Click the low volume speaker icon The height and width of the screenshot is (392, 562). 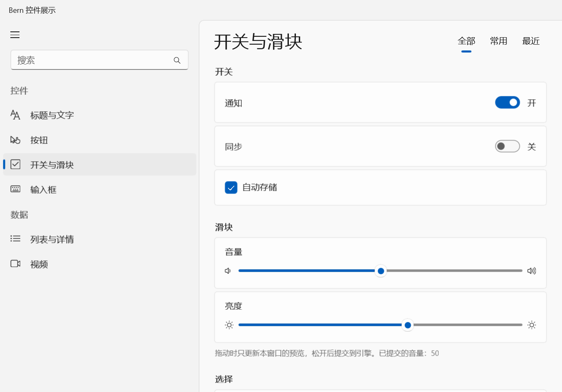tap(228, 271)
